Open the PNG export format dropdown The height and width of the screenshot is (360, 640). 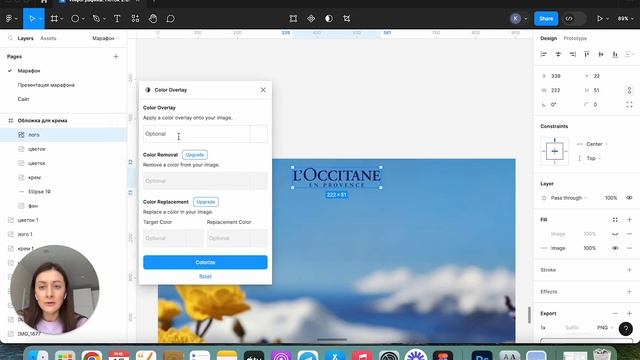604,327
